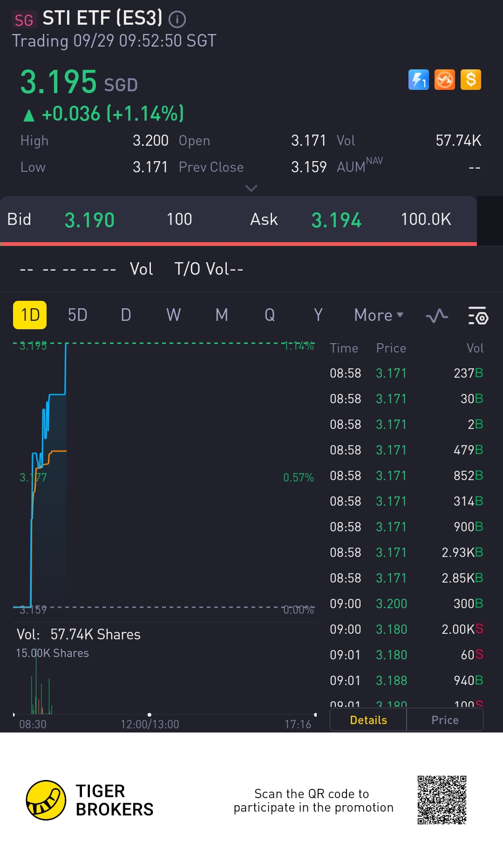Viewport: 503px width, 868px height.
Task: Expand the quote details chevron
Action: tap(251, 188)
